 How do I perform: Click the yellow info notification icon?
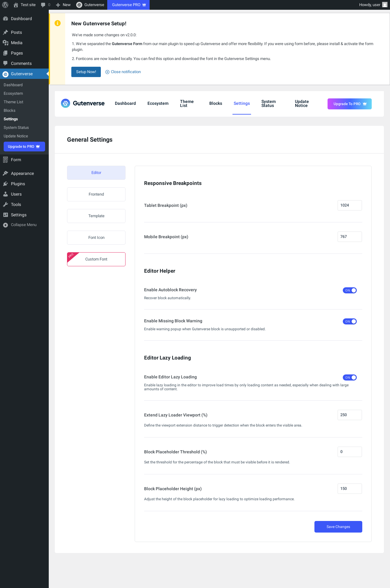pos(58,23)
